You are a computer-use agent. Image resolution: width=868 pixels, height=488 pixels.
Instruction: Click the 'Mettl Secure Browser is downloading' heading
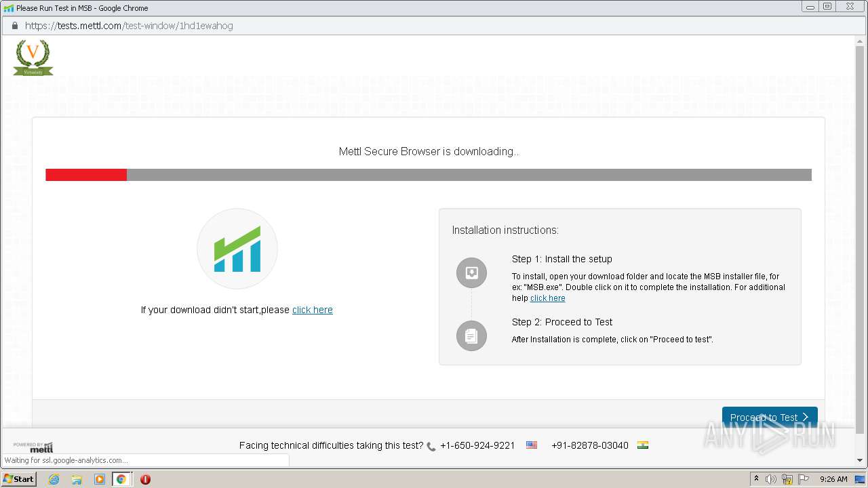(429, 151)
